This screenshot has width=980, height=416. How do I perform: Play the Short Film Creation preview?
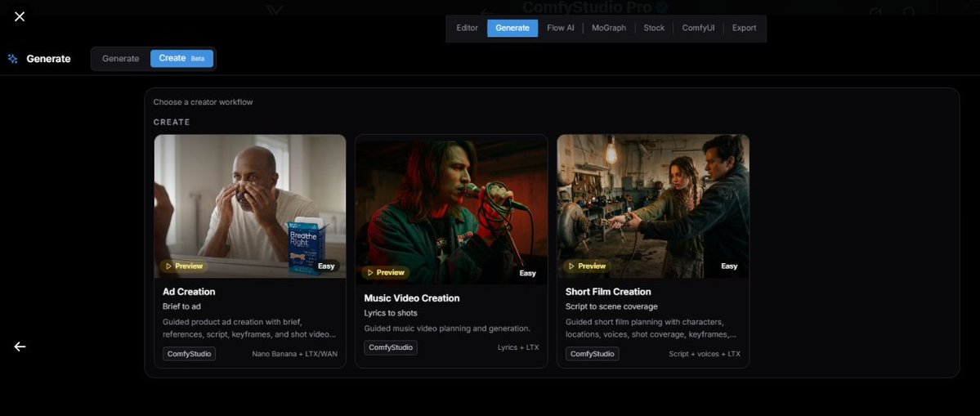[x=588, y=266]
